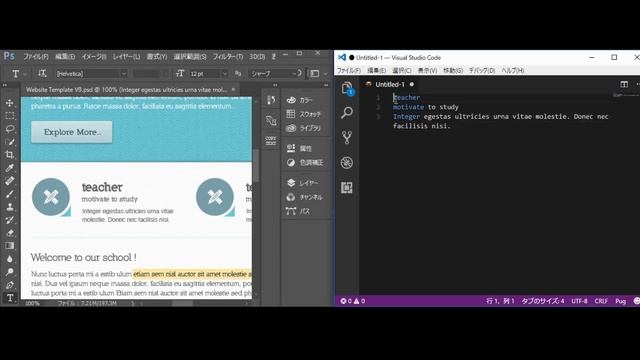Click the 行 1, 列 1 cursor position status

[500, 301]
